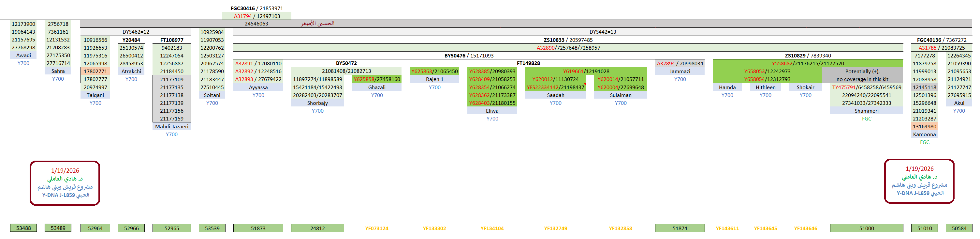Screen dimensions: 980x239
Task: Click the YF143611 kit link
Action: 727,228
